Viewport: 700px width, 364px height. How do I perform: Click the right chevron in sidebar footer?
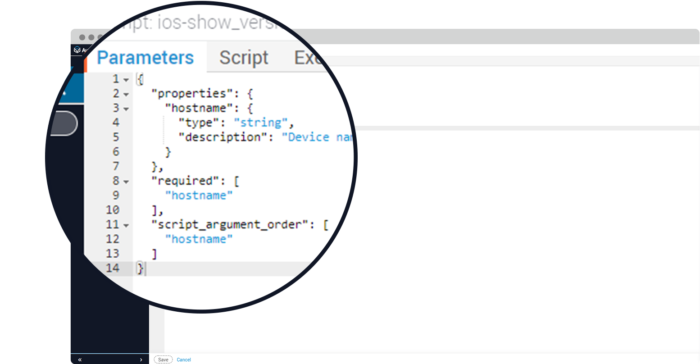point(141,360)
